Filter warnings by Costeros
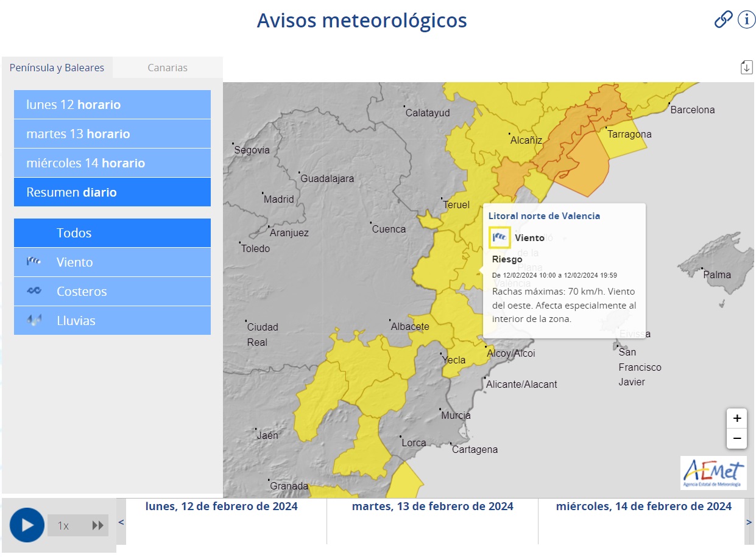Screen dimensions: 756x557 [112, 292]
